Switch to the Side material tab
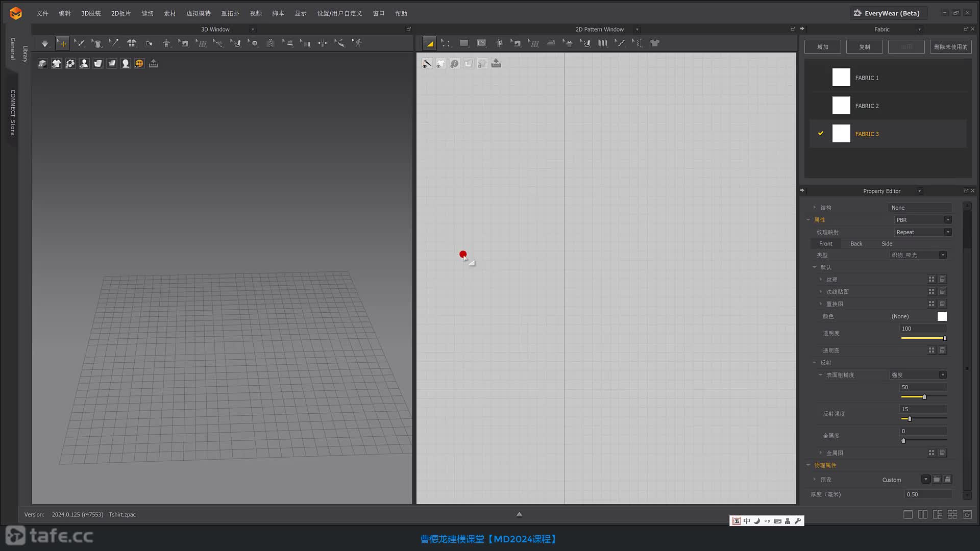 [887, 244]
